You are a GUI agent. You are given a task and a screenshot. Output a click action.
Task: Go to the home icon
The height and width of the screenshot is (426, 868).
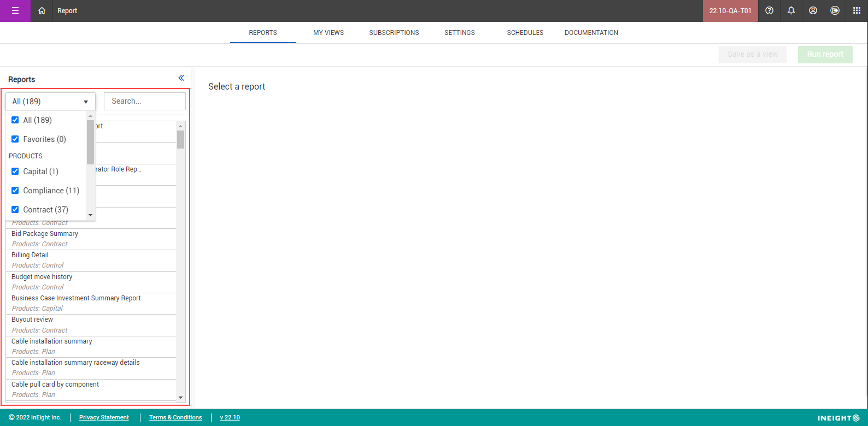point(42,11)
